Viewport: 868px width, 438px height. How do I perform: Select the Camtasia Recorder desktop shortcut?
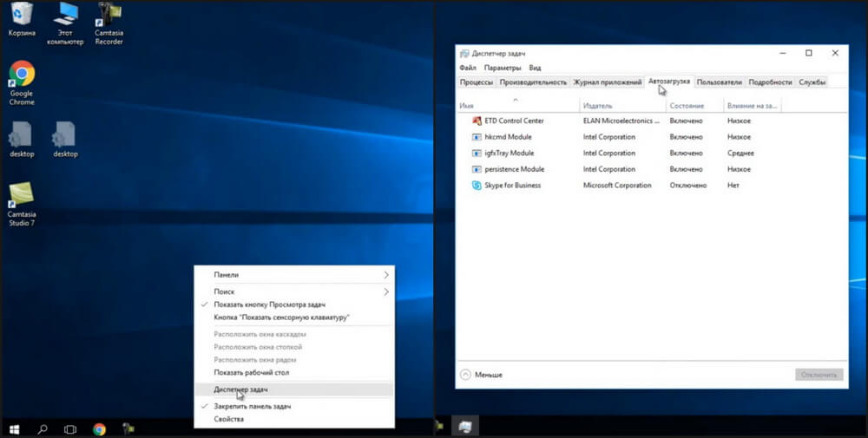pyautogui.click(x=108, y=23)
